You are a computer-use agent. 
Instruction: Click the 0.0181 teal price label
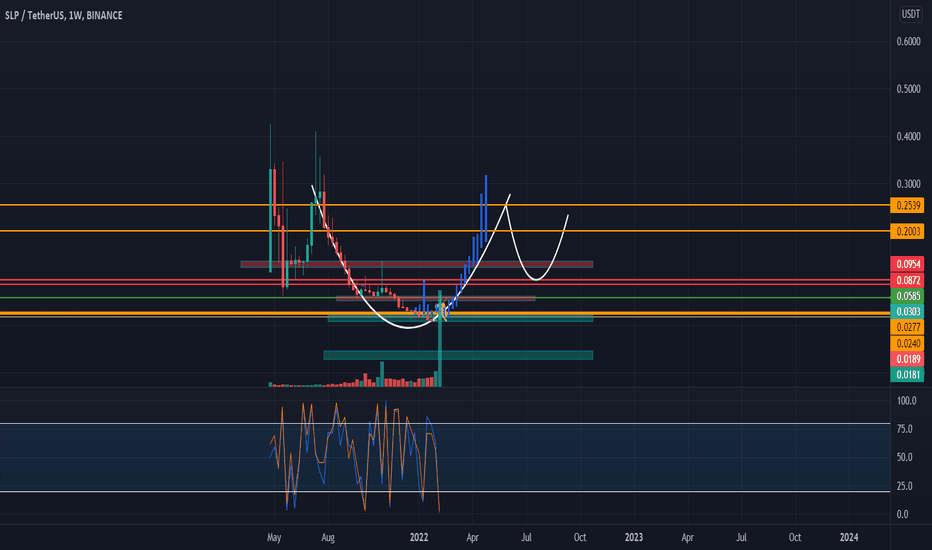pos(907,375)
